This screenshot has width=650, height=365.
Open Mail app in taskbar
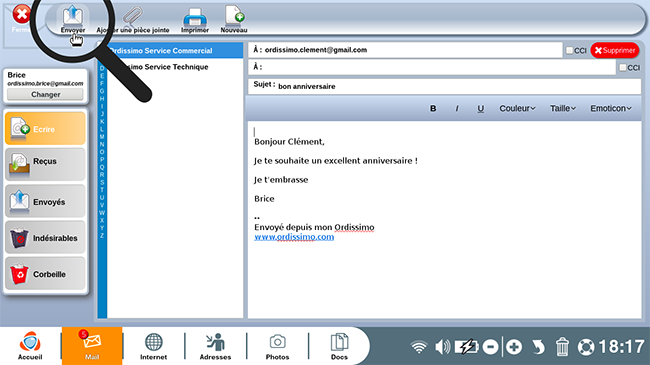coord(92,346)
